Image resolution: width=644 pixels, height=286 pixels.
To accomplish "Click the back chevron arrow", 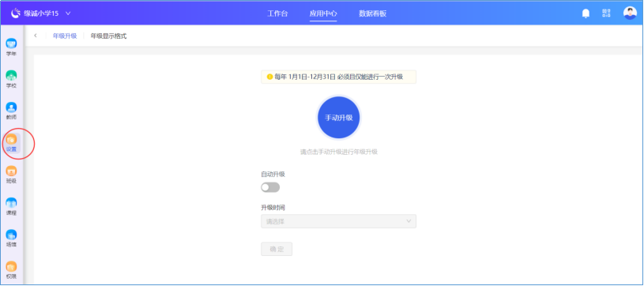I will point(36,36).
